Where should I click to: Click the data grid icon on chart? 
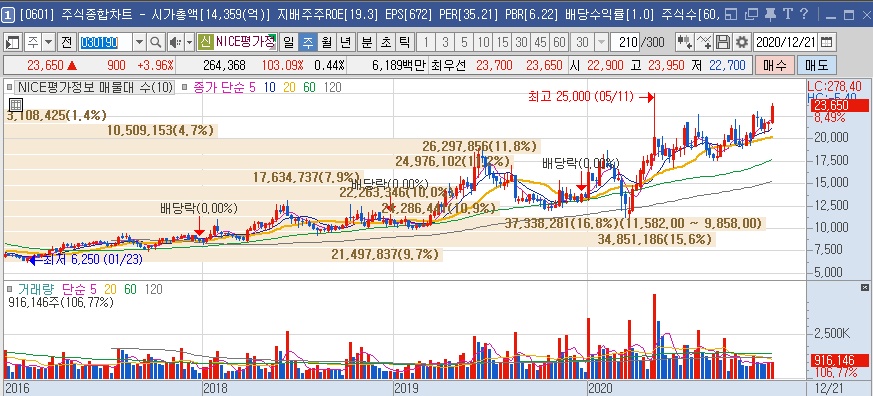(16, 104)
